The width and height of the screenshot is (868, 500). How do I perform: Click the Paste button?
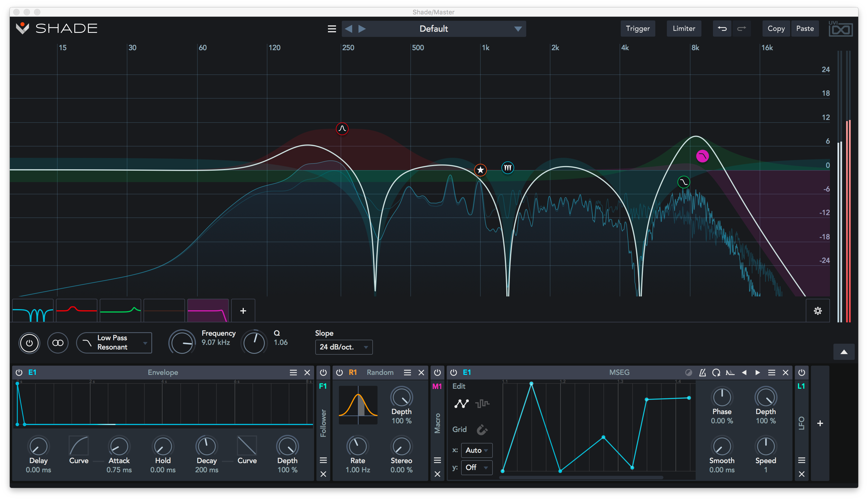point(805,29)
